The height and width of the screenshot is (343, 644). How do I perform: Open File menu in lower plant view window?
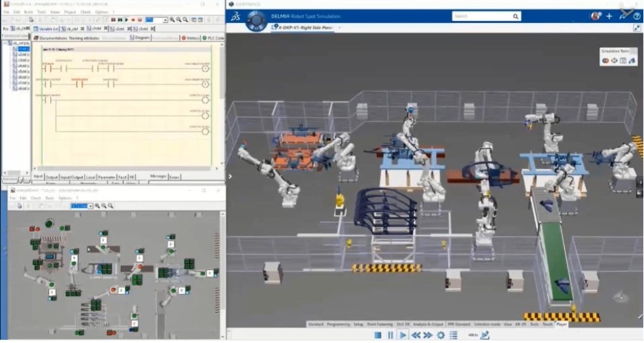point(12,198)
